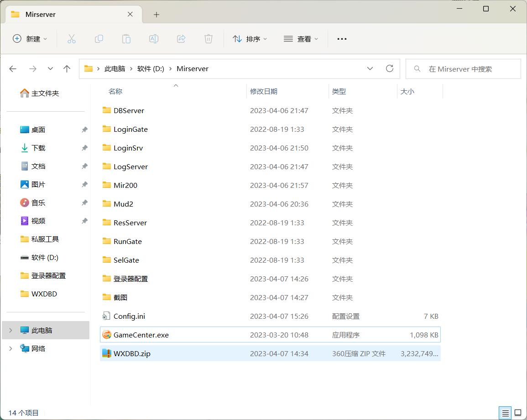Go back with the left arrow

(x=13, y=69)
